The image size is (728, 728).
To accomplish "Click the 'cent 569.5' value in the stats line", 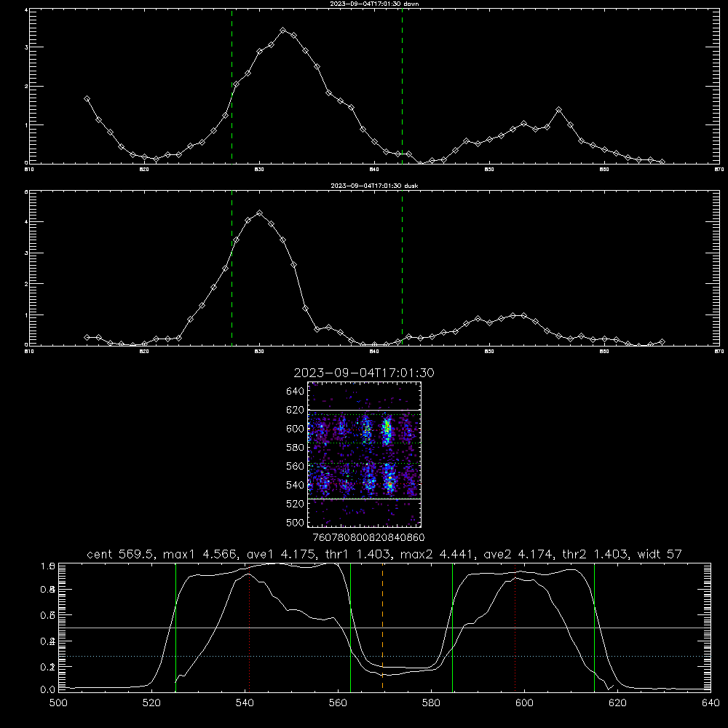I will pyautogui.click(x=121, y=554).
